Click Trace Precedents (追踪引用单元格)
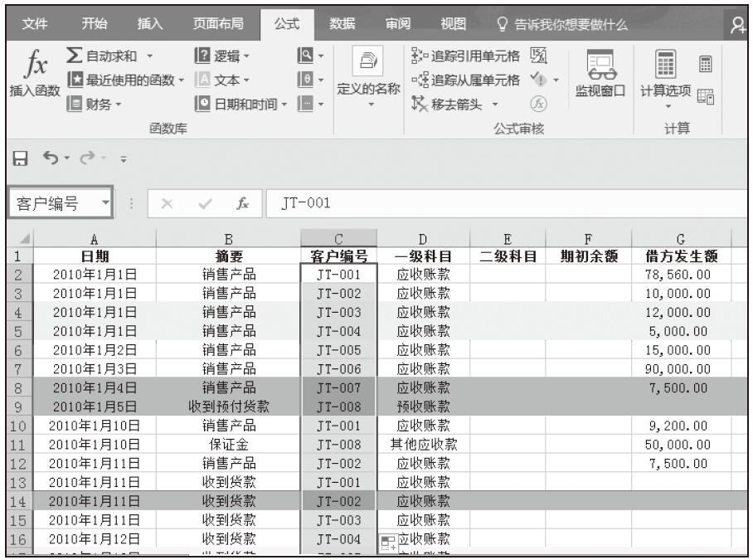 (x=465, y=57)
